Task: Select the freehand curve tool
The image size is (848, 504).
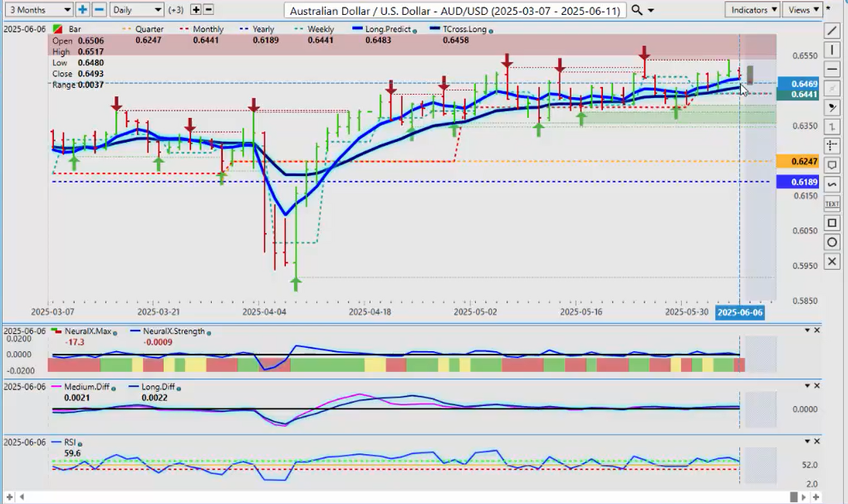Action: pyautogui.click(x=831, y=184)
